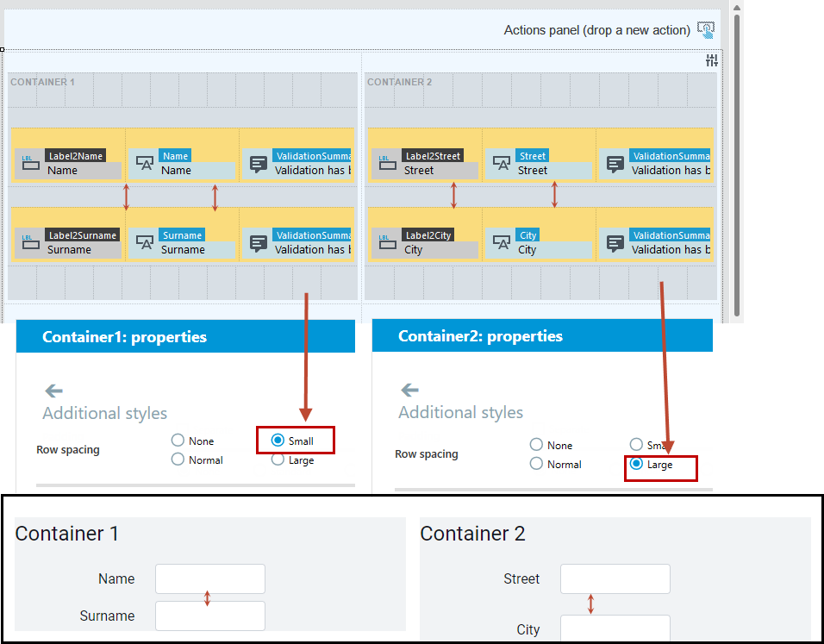Select the Label2City label control icon
Screen dimensions: 824x644
click(388, 243)
